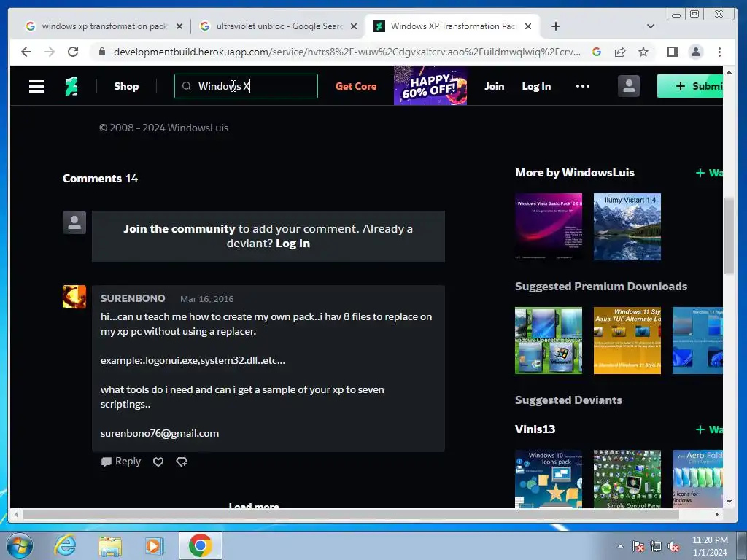Click the DeviantArt logo icon
747x560 pixels.
click(x=71, y=86)
